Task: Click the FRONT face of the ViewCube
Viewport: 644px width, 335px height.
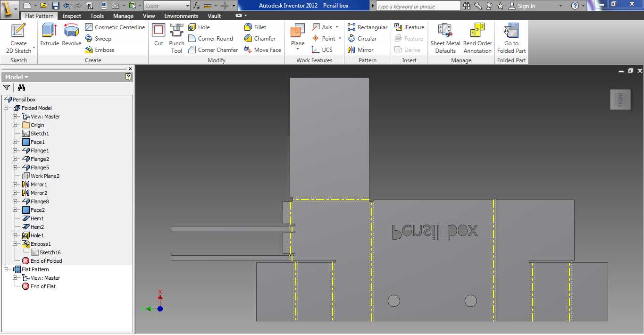Action: coord(620,99)
